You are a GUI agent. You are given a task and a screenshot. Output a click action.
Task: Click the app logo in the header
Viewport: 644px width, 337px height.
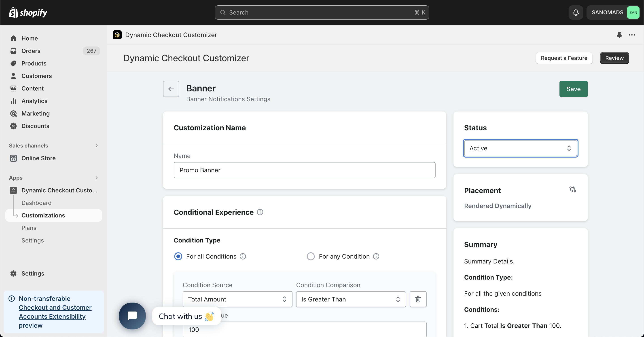coord(117,35)
